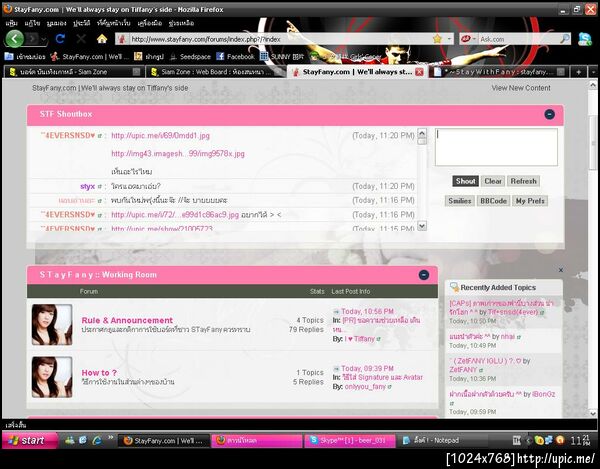Click the green Back navigation arrow
This screenshot has height=469, width=600.
click(15, 39)
